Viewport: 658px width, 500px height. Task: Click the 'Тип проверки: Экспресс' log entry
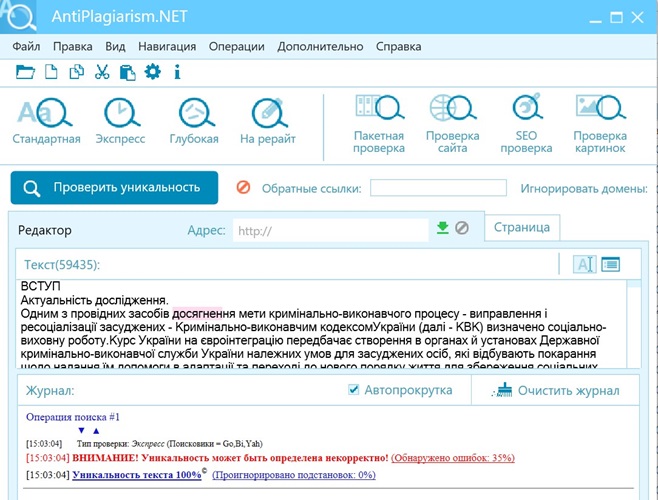(170, 443)
